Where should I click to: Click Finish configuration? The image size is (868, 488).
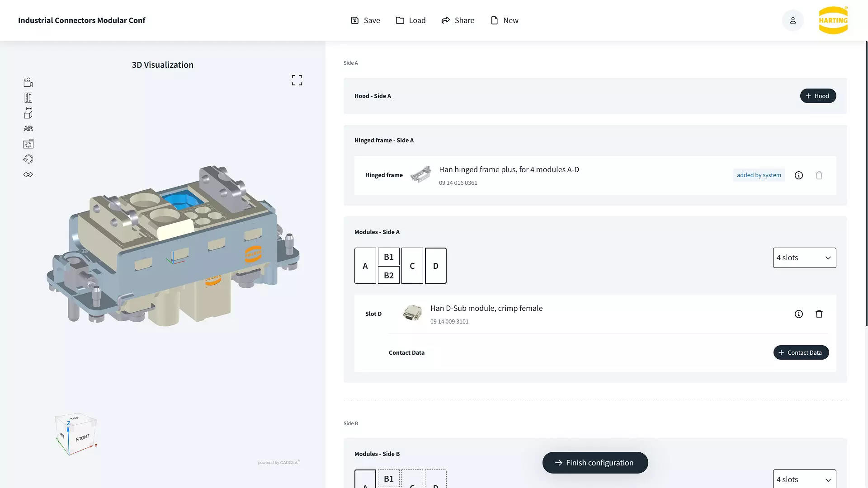pos(595,463)
